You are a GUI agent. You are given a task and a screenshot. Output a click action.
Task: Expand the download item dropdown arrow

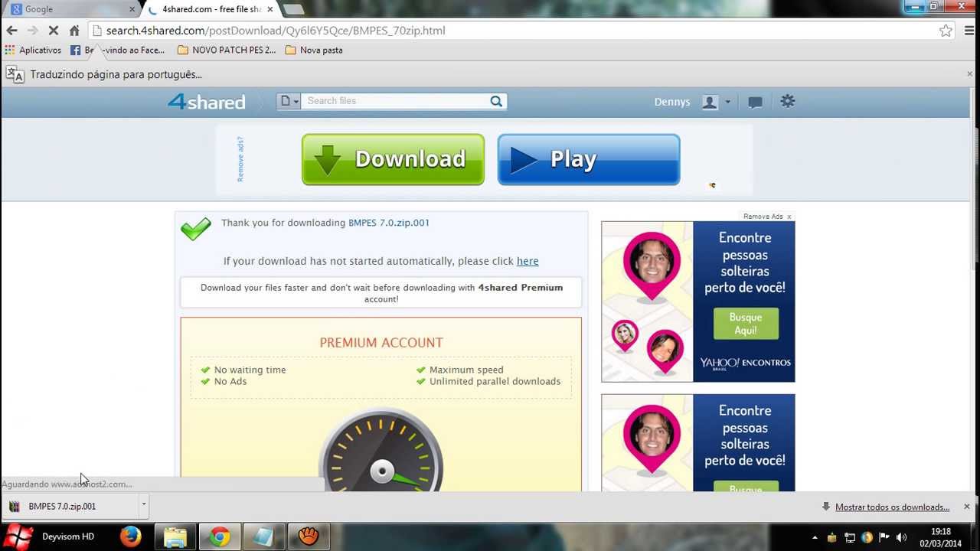(143, 505)
